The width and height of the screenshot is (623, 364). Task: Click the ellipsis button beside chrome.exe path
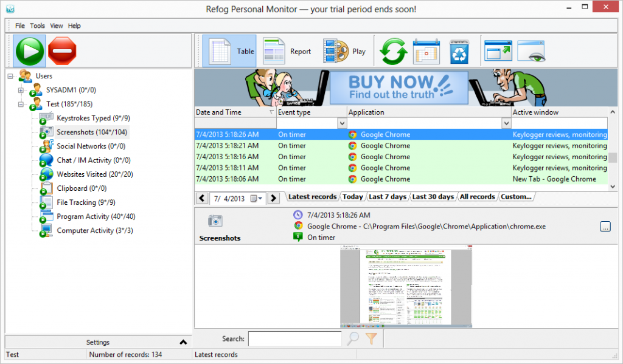click(605, 227)
